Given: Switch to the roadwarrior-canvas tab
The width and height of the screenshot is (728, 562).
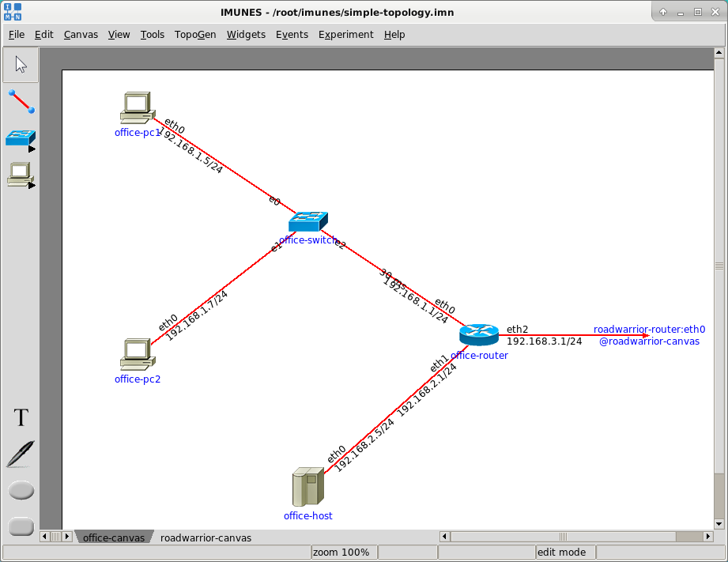Looking at the screenshot, I should tap(206, 537).
